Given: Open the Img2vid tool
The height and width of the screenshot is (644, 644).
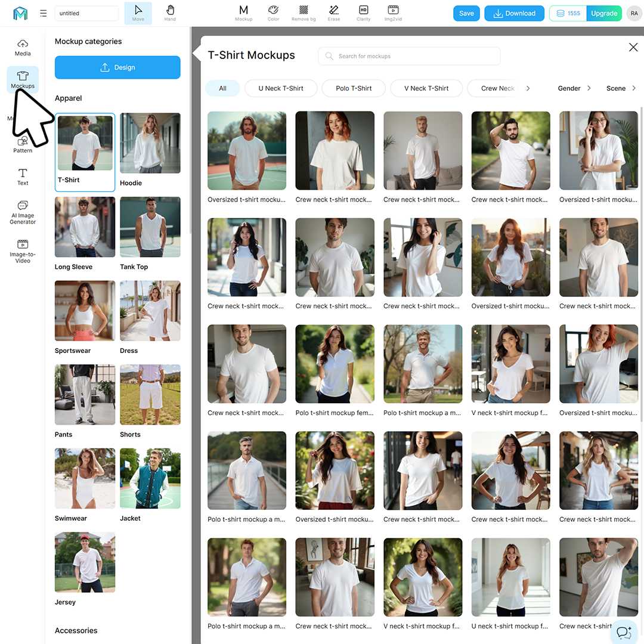Looking at the screenshot, I should [x=393, y=13].
